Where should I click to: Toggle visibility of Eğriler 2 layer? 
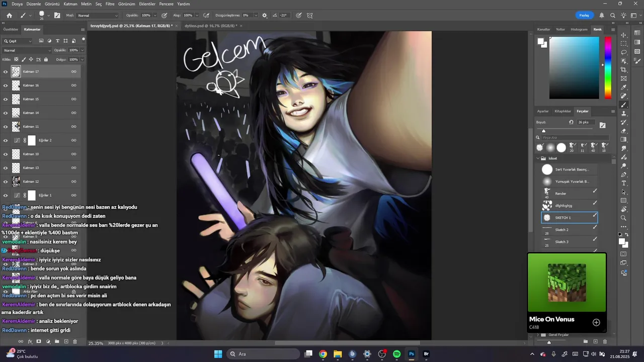click(6, 140)
